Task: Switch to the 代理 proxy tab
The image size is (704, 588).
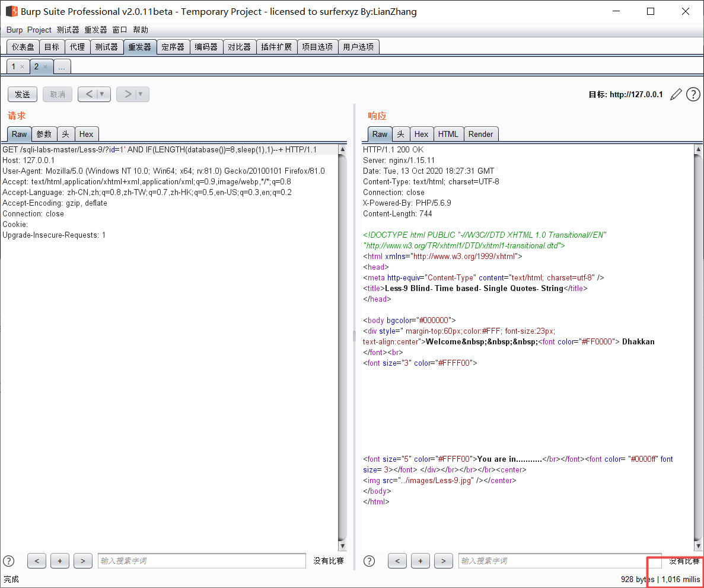Action: [77, 47]
